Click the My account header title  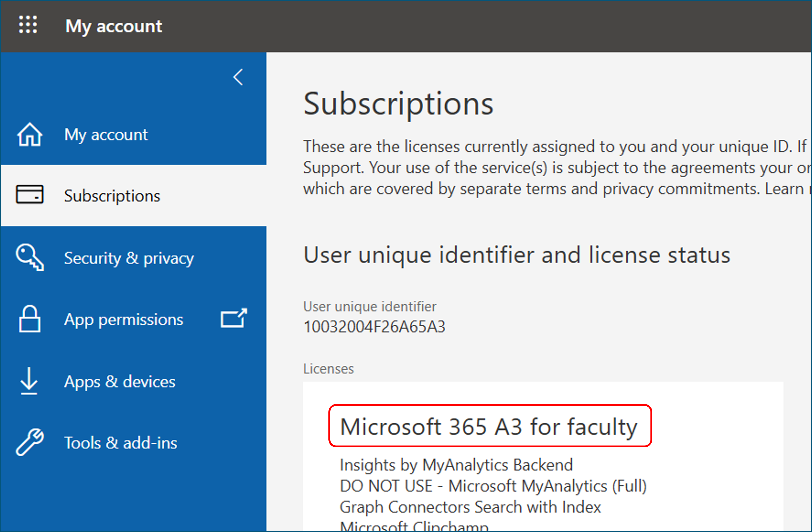click(114, 26)
